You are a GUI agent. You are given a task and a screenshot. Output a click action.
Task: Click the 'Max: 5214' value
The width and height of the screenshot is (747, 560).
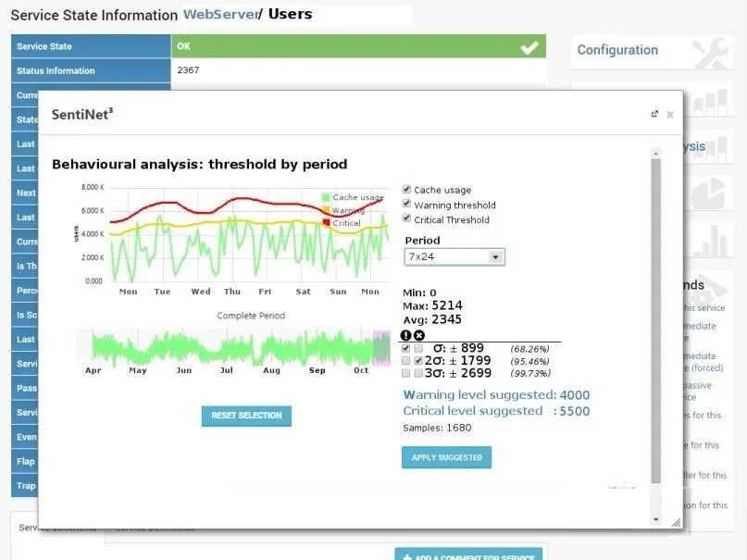[x=432, y=305]
